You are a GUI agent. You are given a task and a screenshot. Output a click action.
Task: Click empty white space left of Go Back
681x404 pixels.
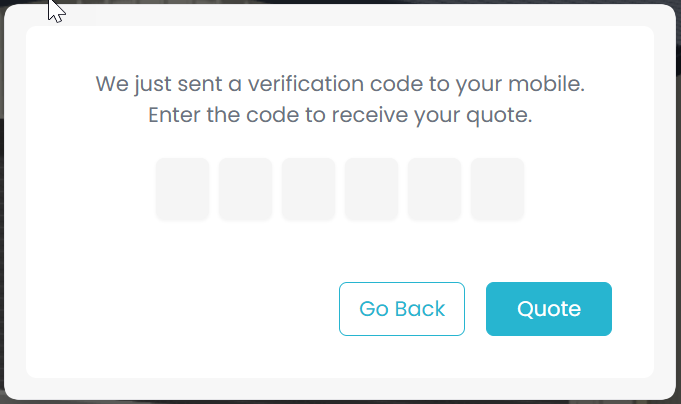180,310
